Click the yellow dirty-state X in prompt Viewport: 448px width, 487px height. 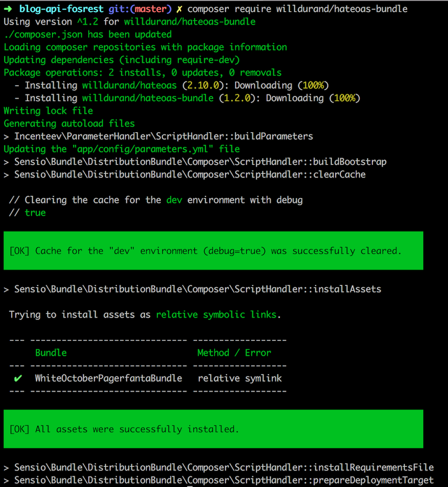point(179,9)
